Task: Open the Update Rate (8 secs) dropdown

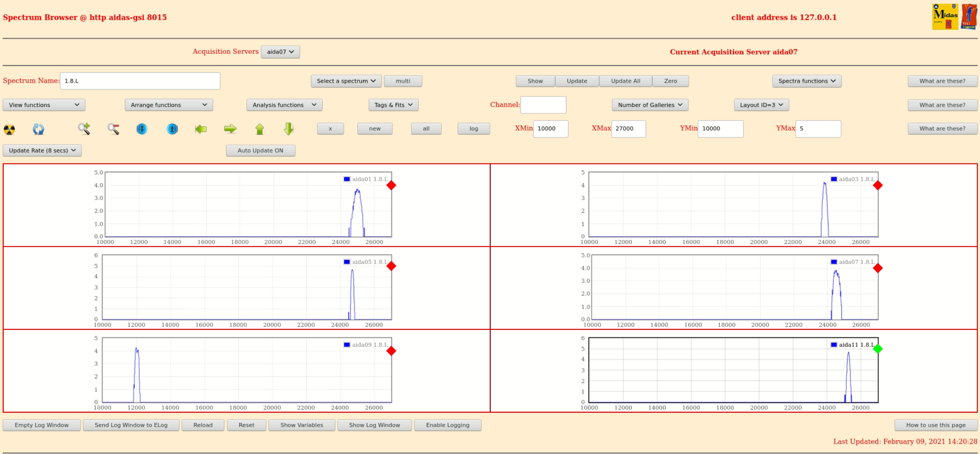Action: 42,151
